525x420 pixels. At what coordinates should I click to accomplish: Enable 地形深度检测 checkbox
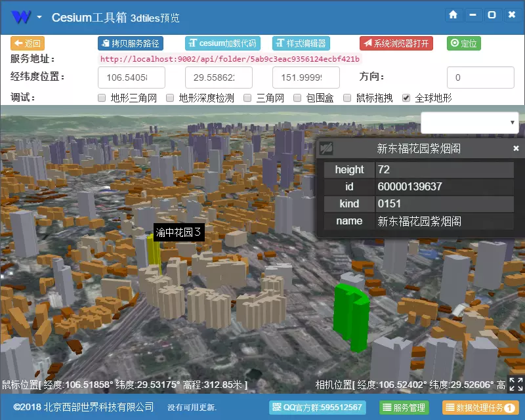170,98
